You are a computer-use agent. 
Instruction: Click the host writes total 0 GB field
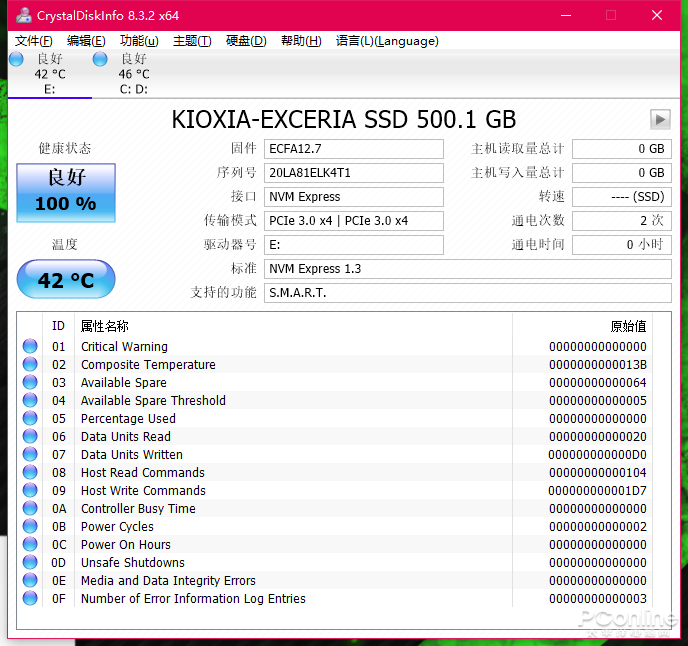tap(622, 173)
